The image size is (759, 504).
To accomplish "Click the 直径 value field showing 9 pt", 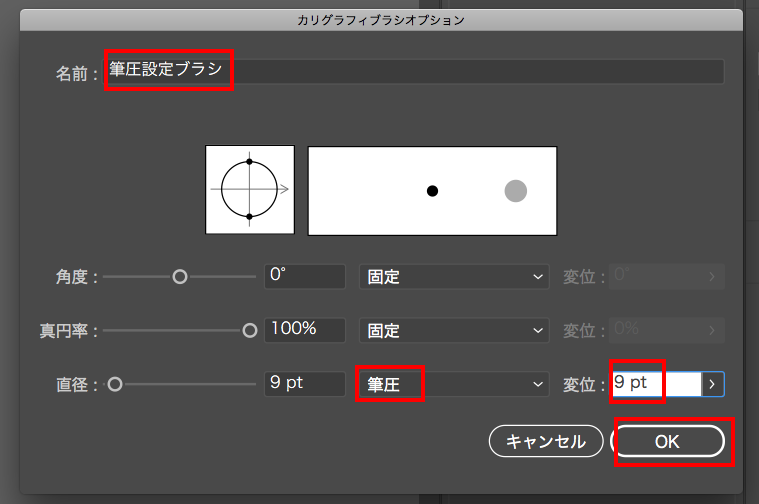I will coord(305,384).
